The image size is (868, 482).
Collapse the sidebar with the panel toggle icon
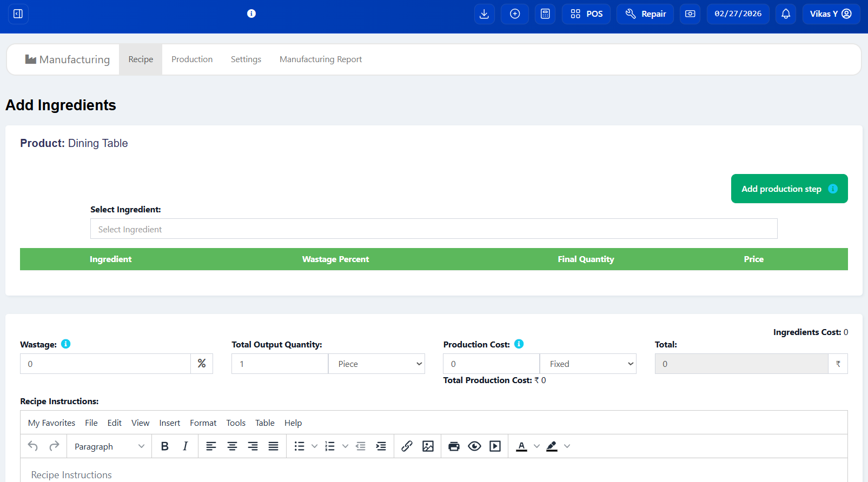pos(18,14)
